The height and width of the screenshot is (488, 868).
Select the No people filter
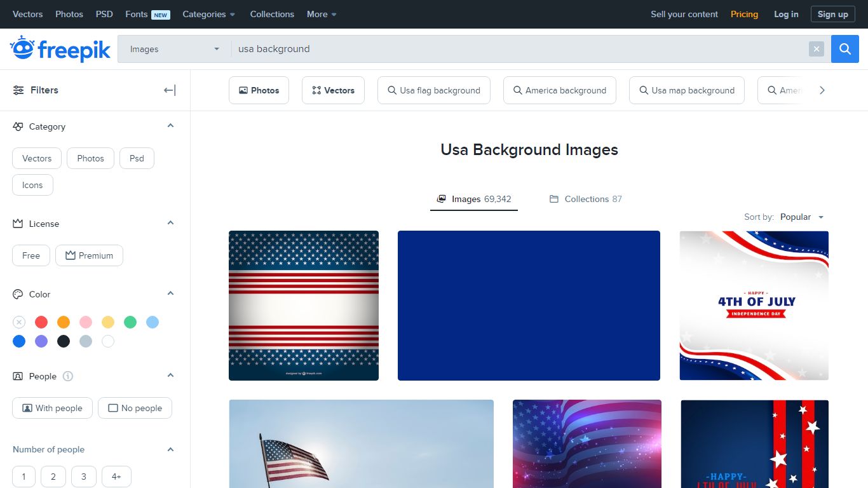135,408
